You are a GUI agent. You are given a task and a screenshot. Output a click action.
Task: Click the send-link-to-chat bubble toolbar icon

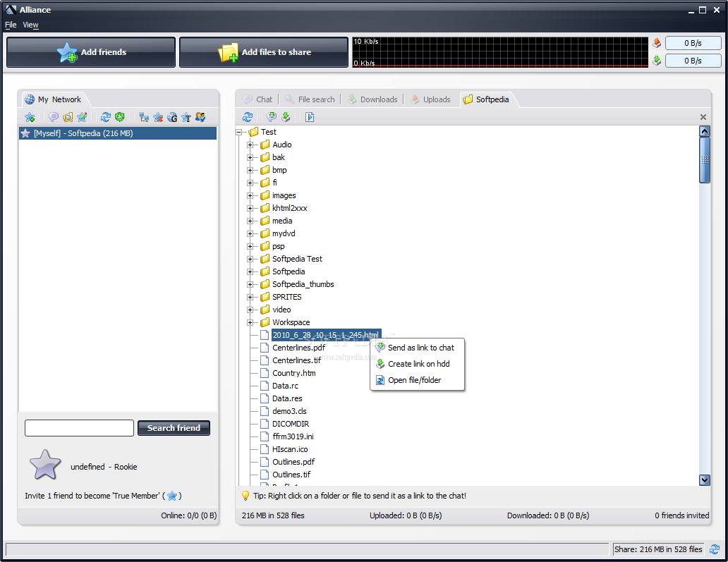coord(272,117)
